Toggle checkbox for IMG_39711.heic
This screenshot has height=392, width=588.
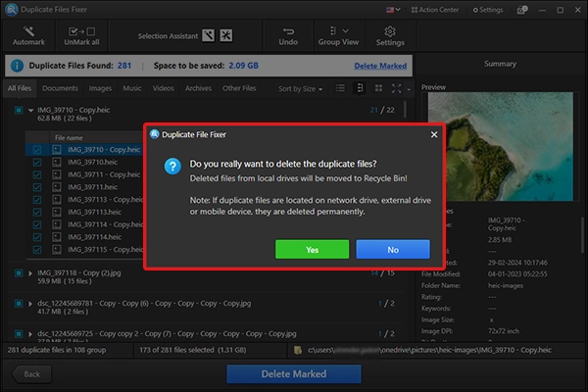37,187
